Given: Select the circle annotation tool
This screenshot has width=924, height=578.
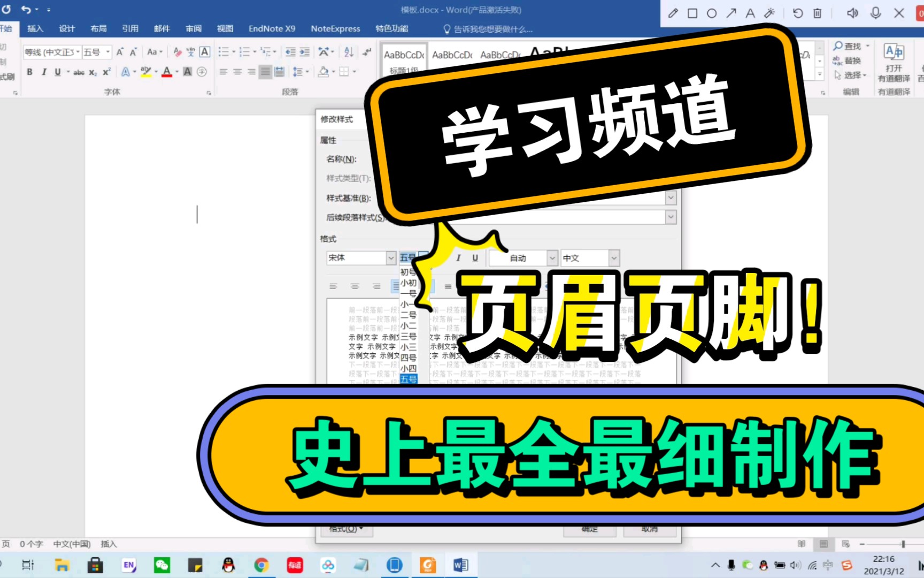Looking at the screenshot, I should [x=712, y=13].
